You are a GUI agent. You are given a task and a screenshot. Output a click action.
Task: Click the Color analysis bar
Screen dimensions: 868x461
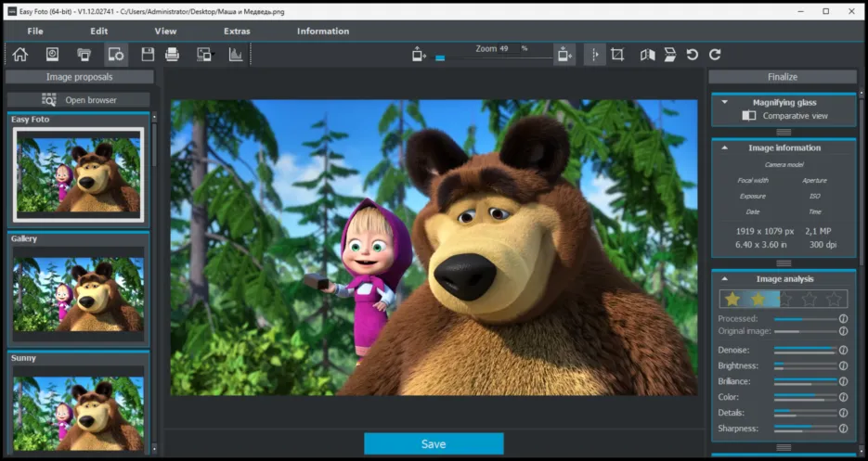806,397
